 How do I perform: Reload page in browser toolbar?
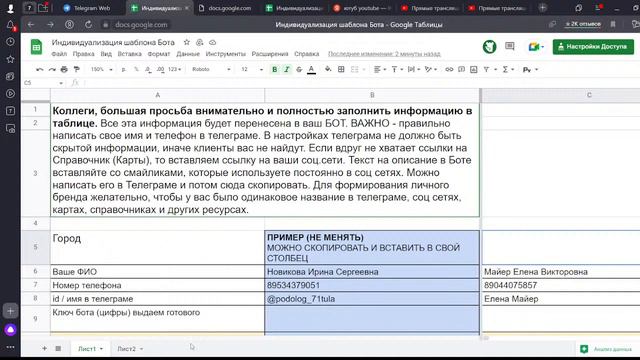88,24
